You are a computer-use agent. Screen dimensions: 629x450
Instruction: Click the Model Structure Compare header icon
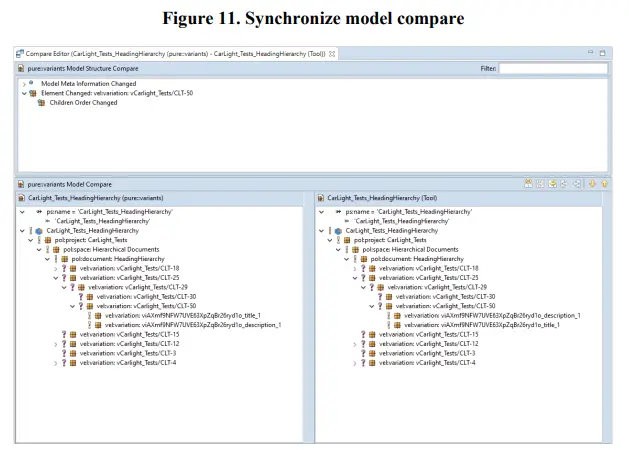(x=21, y=69)
